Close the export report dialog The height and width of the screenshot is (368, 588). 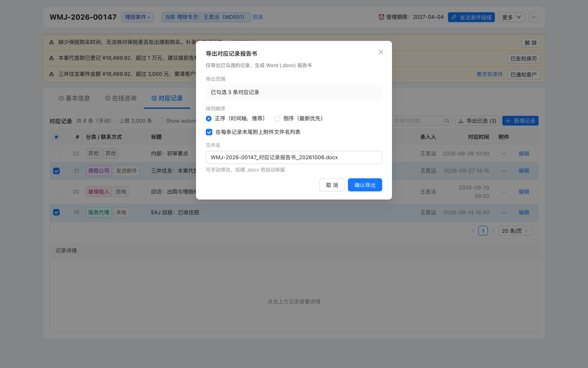381,52
